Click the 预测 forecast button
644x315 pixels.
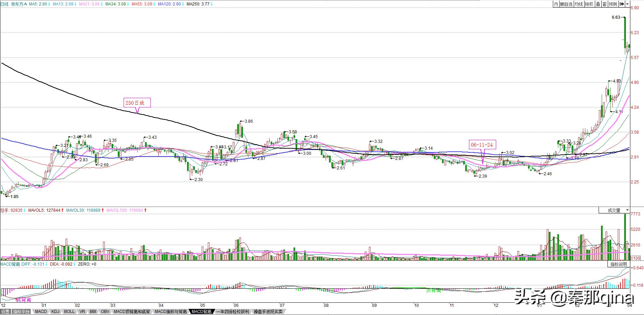tap(613, 4)
